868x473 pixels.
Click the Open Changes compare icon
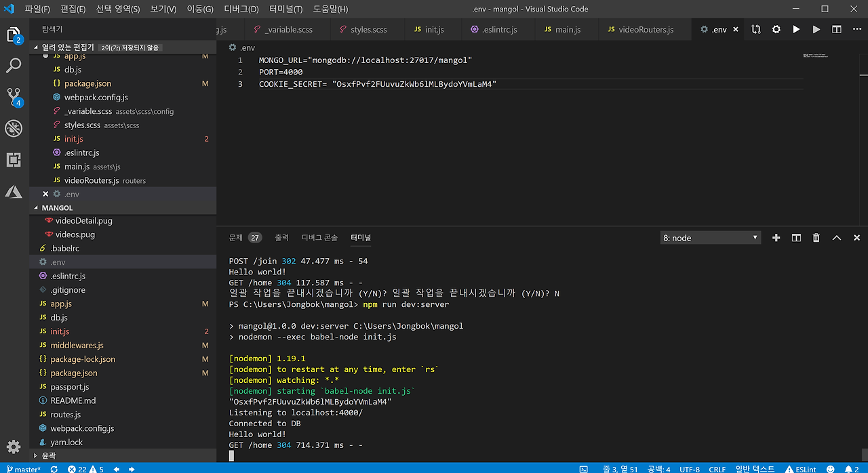(x=756, y=30)
